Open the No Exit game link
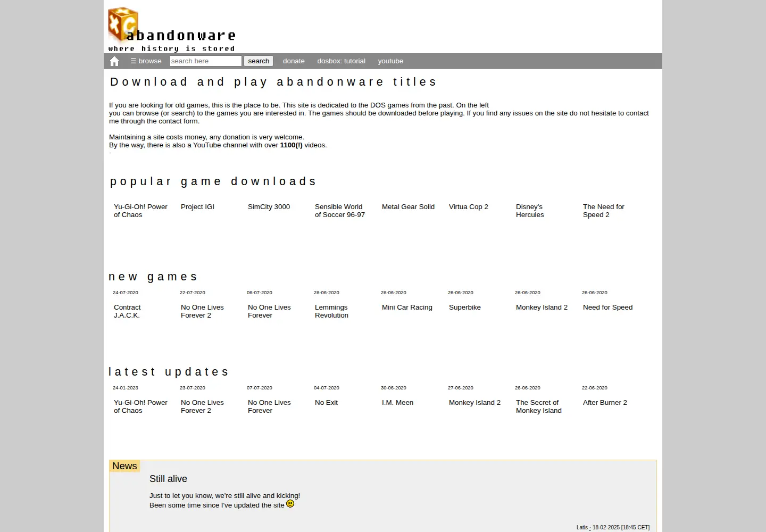This screenshot has width=766, height=532. point(326,403)
